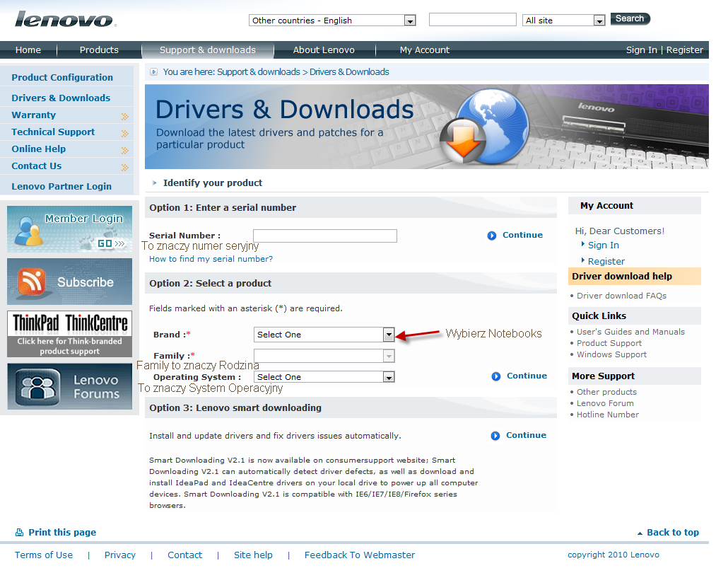Select Lenovo Partner Login in sidebar
This screenshot has height=573, width=728.
[x=61, y=186]
